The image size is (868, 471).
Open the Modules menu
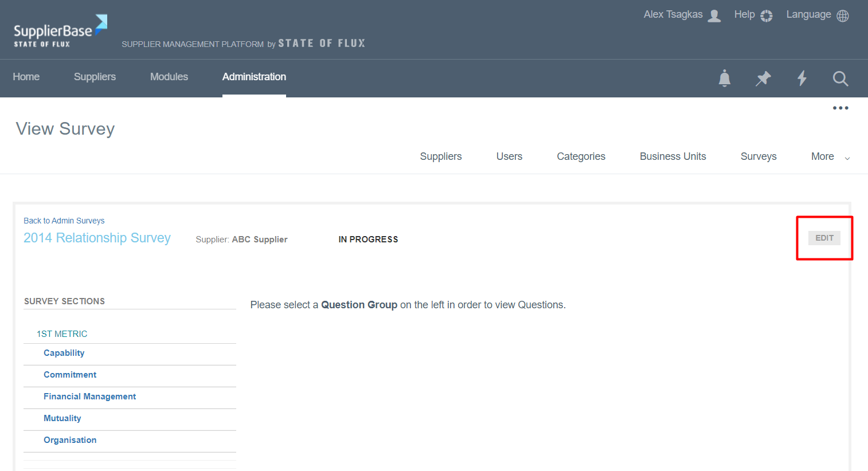point(169,76)
